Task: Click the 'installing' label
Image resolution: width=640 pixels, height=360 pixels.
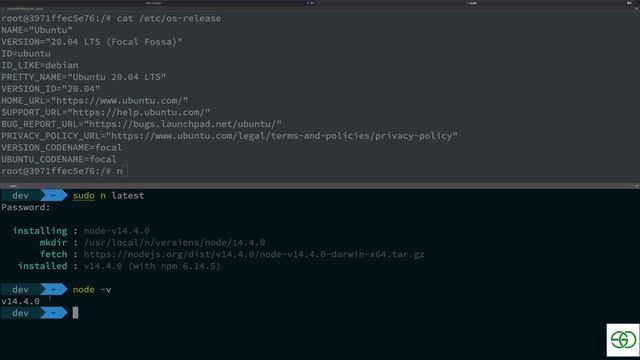Action: tap(40, 231)
